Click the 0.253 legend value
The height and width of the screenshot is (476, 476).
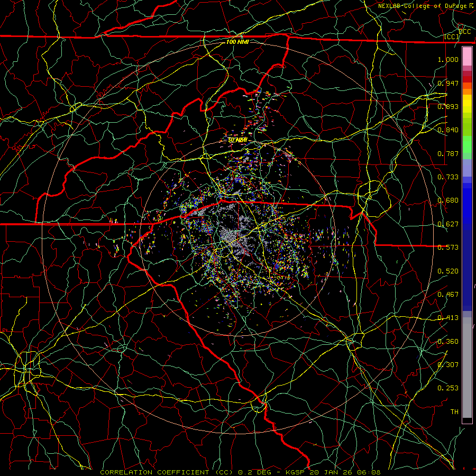coord(448,388)
